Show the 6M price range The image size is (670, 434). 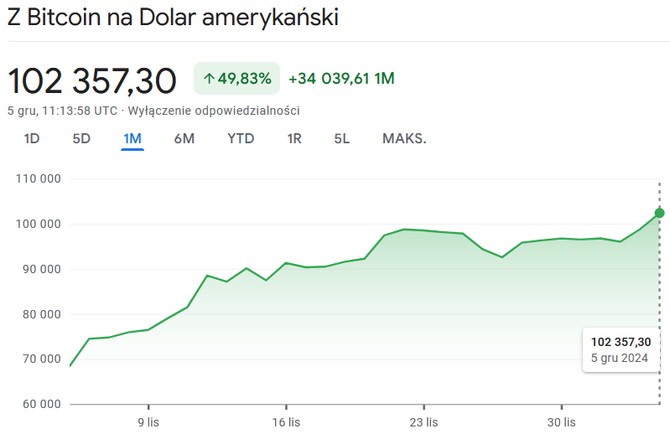(184, 139)
